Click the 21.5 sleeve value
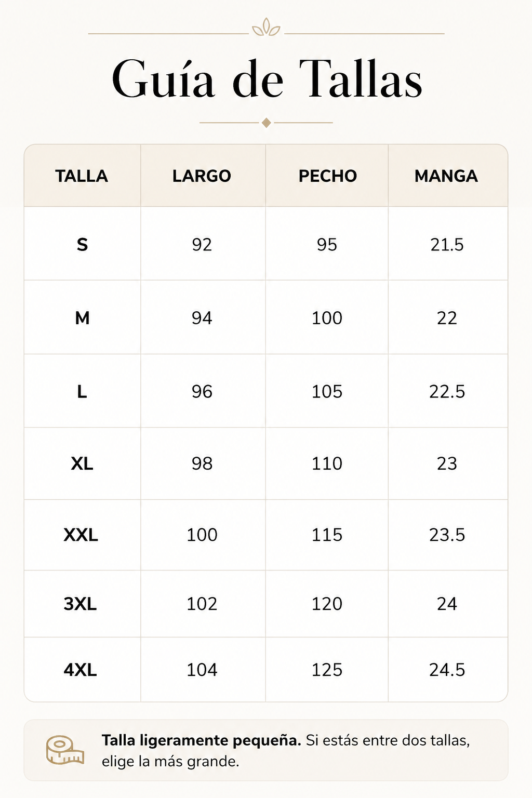The width and height of the screenshot is (532, 798). tap(447, 245)
